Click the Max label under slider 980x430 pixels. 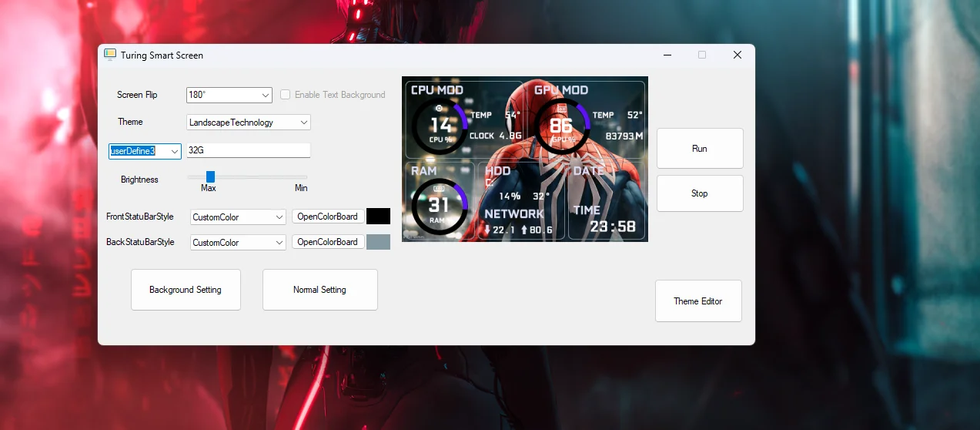[x=209, y=188]
